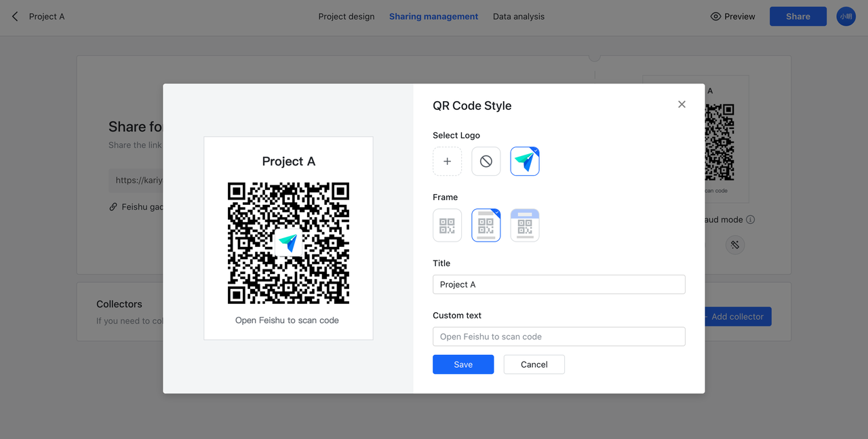Click the Custom text input field
This screenshot has height=439, width=868.
pyautogui.click(x=559, y=337)
